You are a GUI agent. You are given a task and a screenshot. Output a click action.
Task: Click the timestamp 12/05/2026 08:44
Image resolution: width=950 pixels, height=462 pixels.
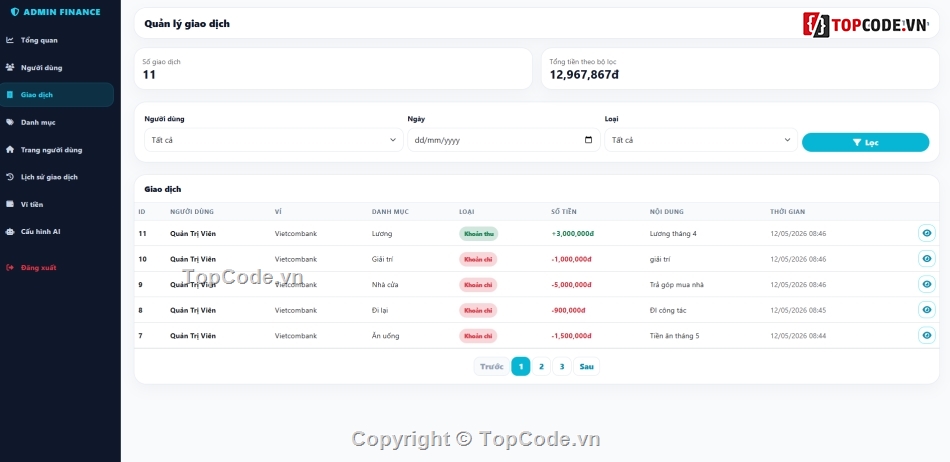[x=798, y=335]
